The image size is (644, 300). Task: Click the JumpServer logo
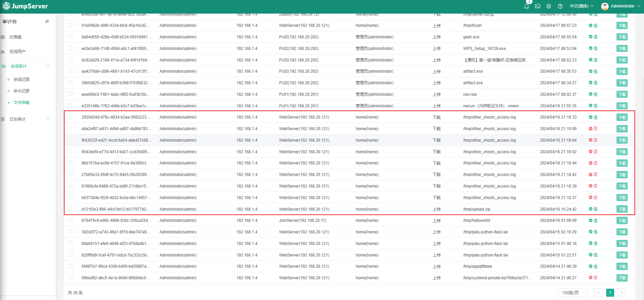pyautogui.click(x=25, y=6)
